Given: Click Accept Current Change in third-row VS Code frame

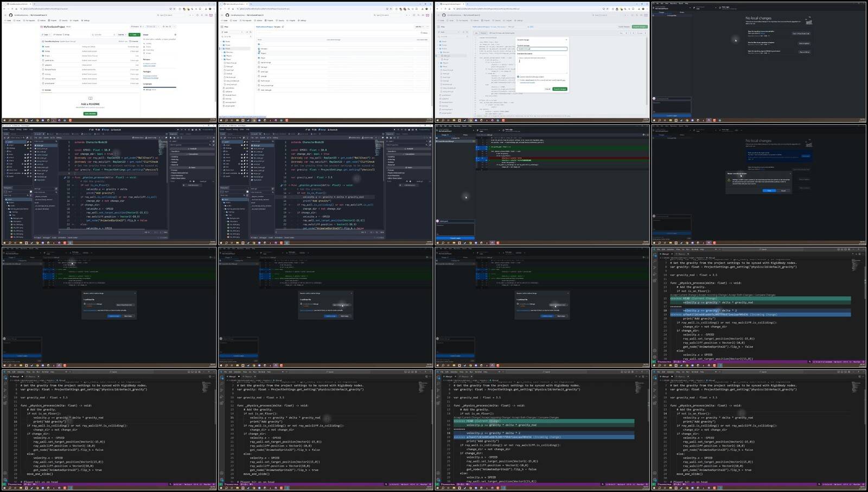Looking at the screenshot, I should click(684, 295).
